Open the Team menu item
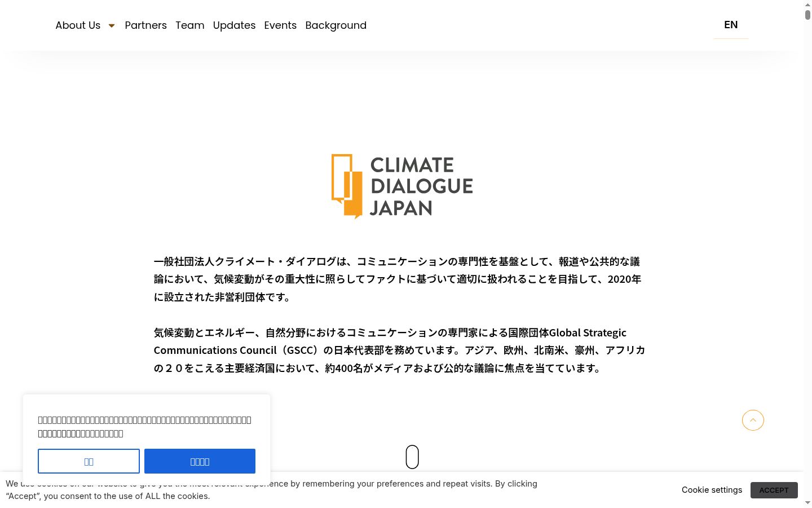 pos(189,25)
